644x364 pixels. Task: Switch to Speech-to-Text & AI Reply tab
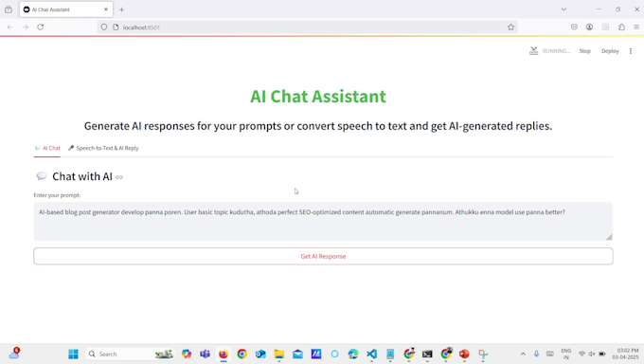click(103, 148)
